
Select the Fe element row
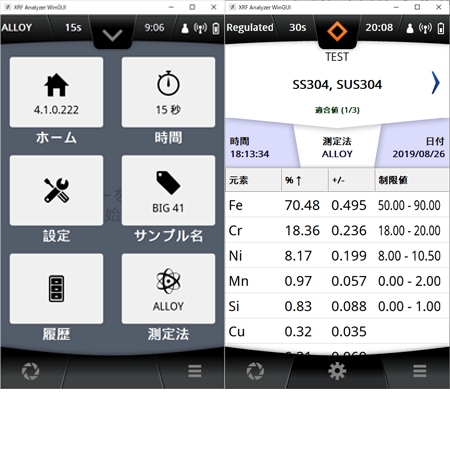coord(337,205)
